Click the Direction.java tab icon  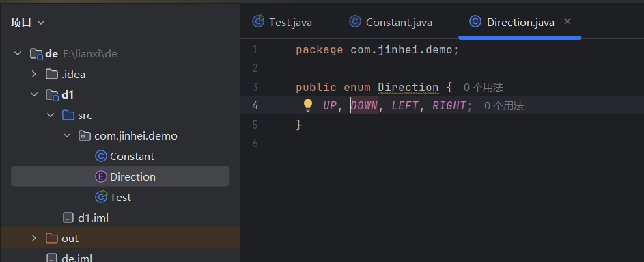(475, 21)
